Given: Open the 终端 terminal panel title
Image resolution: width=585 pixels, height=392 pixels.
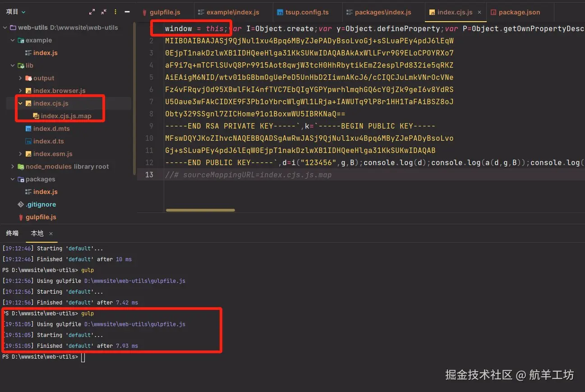Looking at the screenshot, I should point(12,233).
